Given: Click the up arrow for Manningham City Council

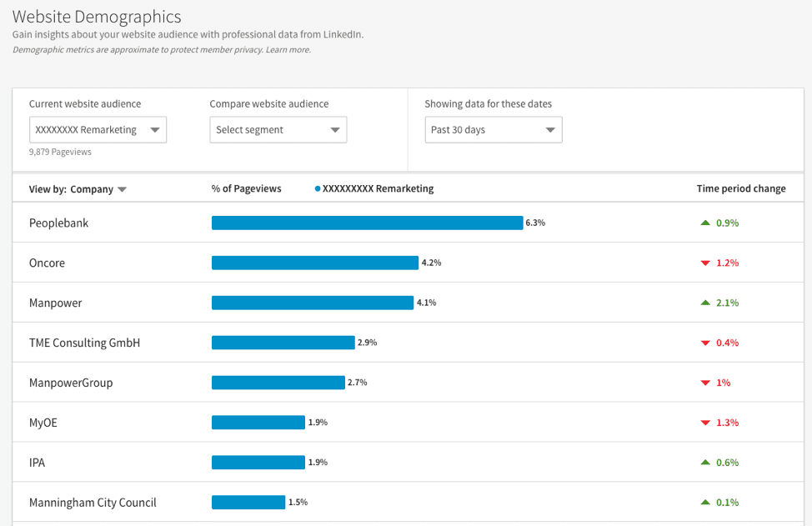Looking at the screenshot, I should pos(705,502).
